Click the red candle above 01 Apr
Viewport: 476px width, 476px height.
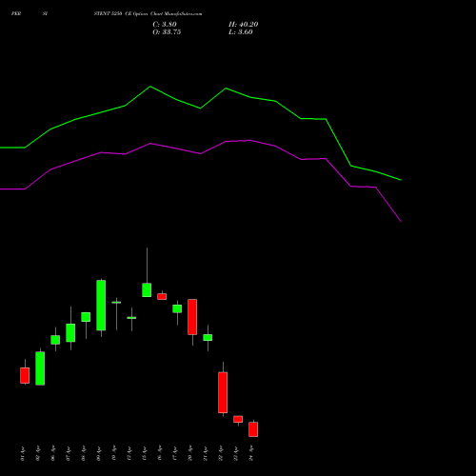pos(25,375)
